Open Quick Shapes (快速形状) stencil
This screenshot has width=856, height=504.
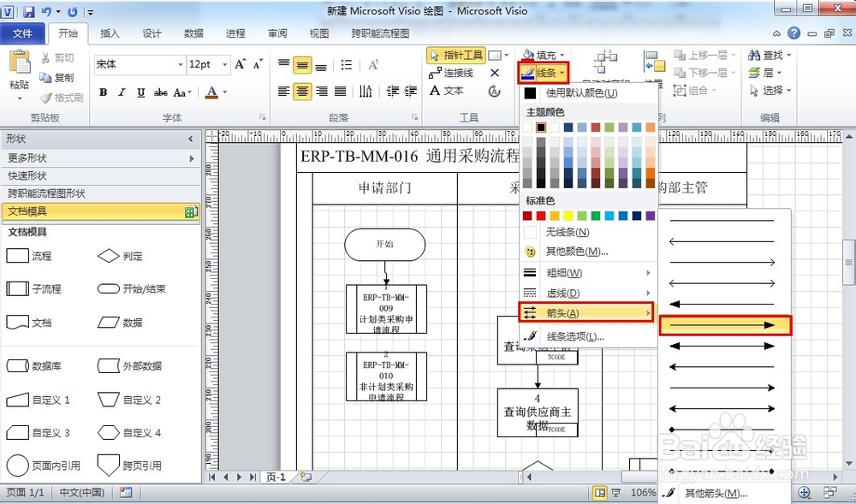101,175
